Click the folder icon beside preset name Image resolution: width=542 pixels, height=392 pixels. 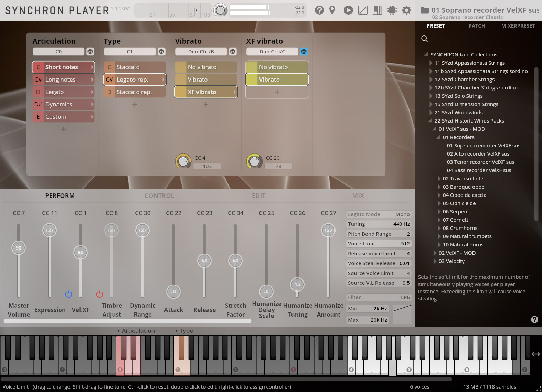[x=425, y=10]
